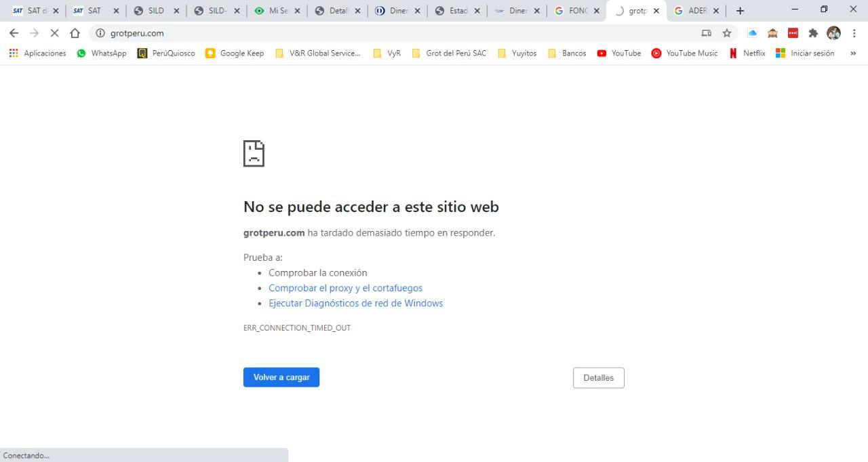Go back using the back arrow
The image size is (868, 462).
pos(14,33)
